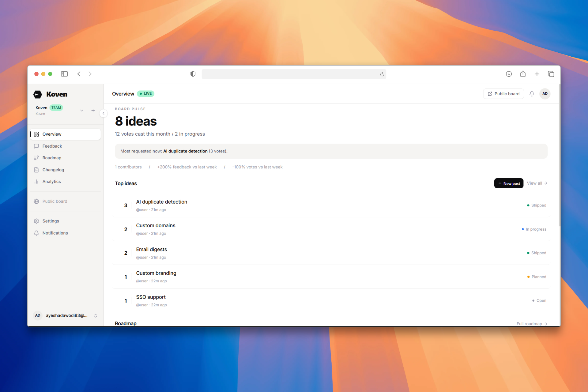Toggle the Safari sidebar icon
Image resolution: width=588 pixels, height=392 pixels.
[64, 74]
